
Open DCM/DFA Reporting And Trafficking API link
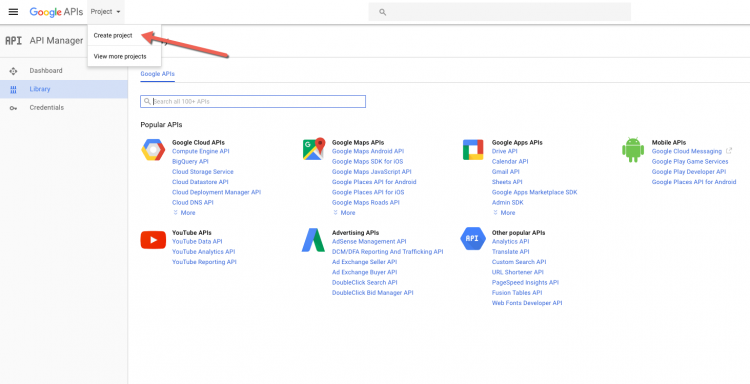point(387,252)
